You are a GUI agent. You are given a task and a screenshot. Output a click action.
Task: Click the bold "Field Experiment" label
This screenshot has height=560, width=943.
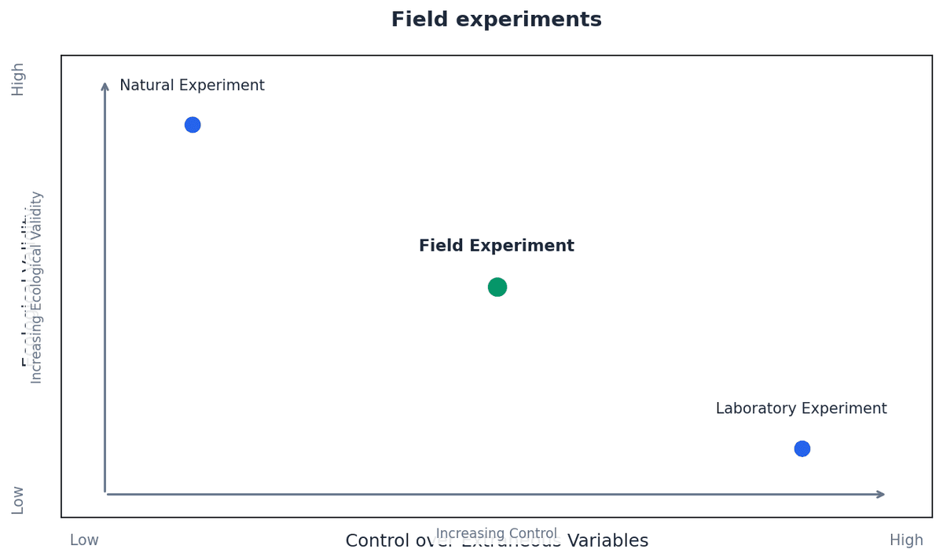point(496,246)
